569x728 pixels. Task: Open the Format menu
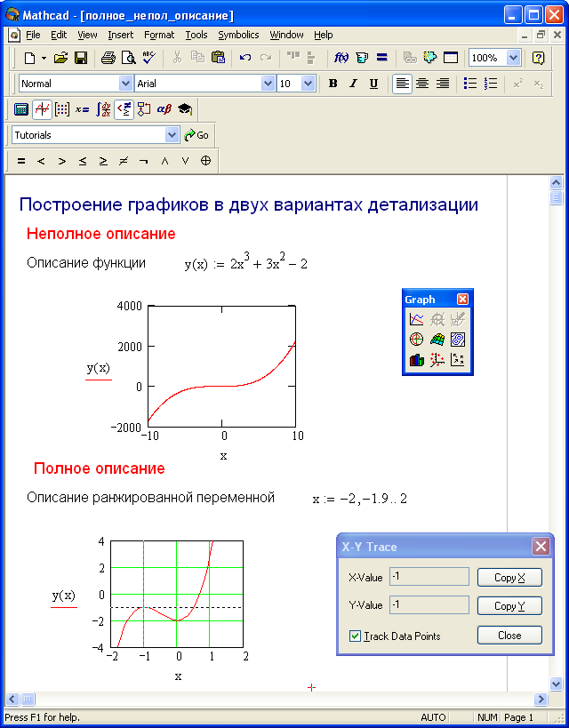[x=159, y=35]
